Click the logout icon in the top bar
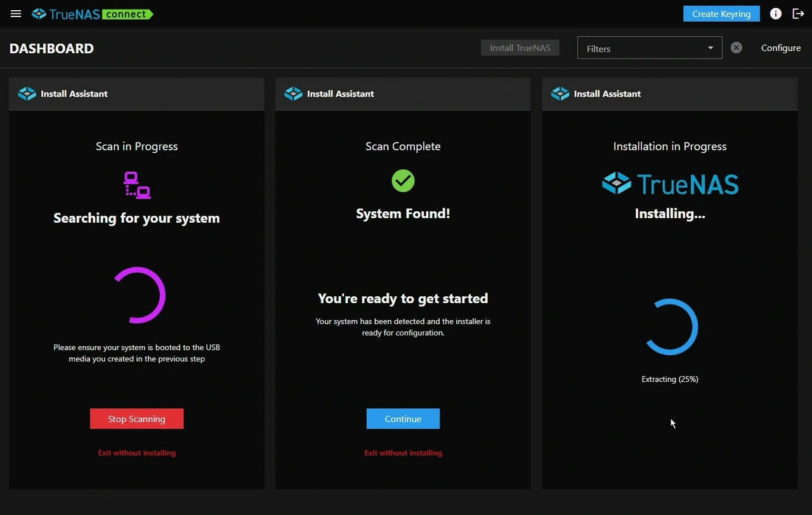 798,13
